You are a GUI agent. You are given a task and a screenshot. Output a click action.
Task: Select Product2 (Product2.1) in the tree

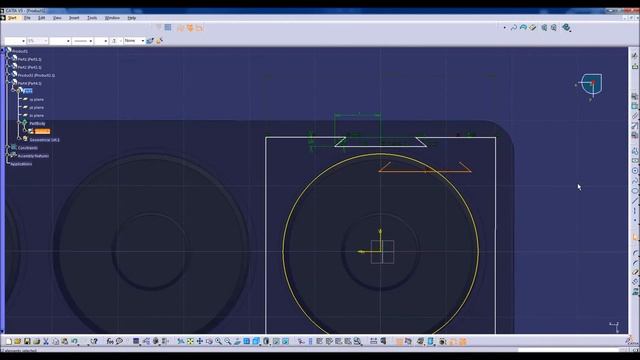click(x=36, y=75)
